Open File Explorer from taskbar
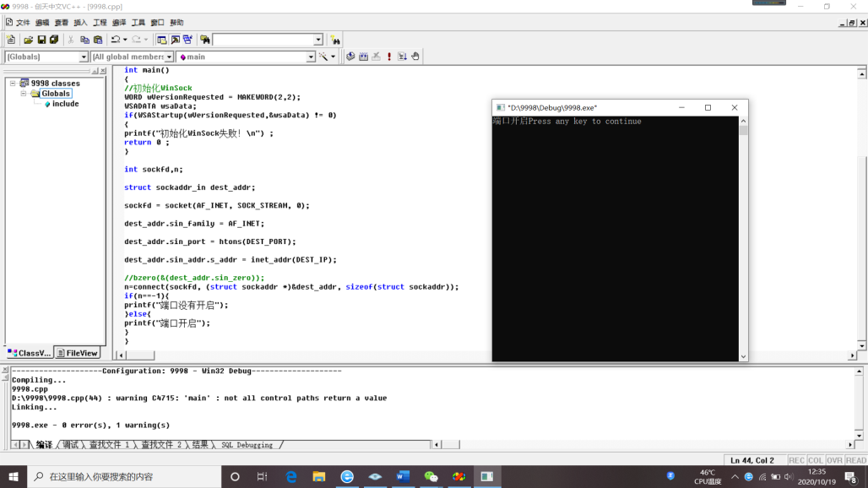The width and height of the screenshot is (868, 488). (319, 476)
